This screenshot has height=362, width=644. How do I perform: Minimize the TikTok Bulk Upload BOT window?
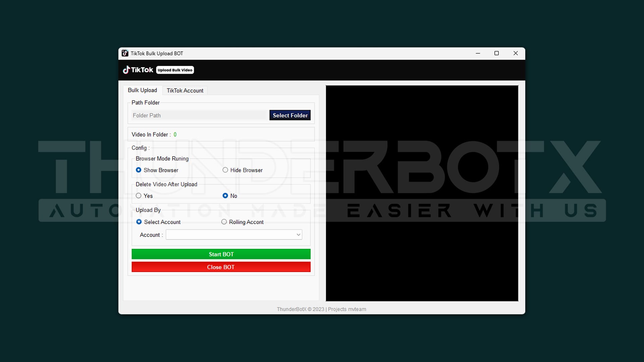(478, 53)
